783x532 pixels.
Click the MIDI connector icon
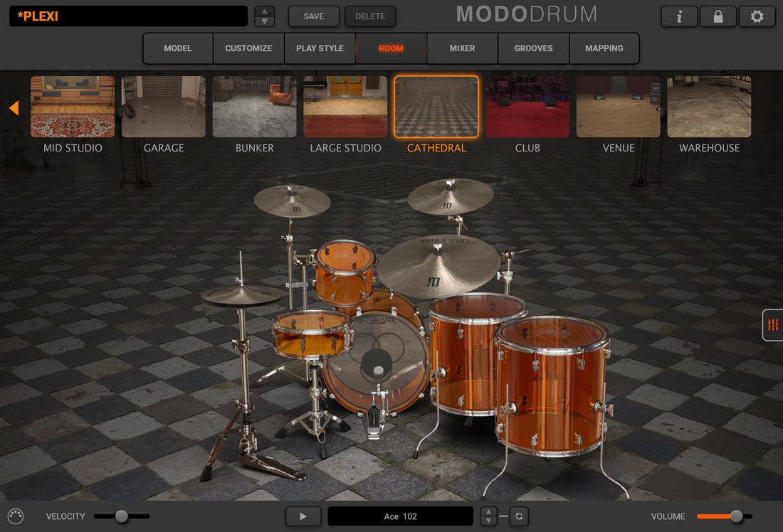16,516
